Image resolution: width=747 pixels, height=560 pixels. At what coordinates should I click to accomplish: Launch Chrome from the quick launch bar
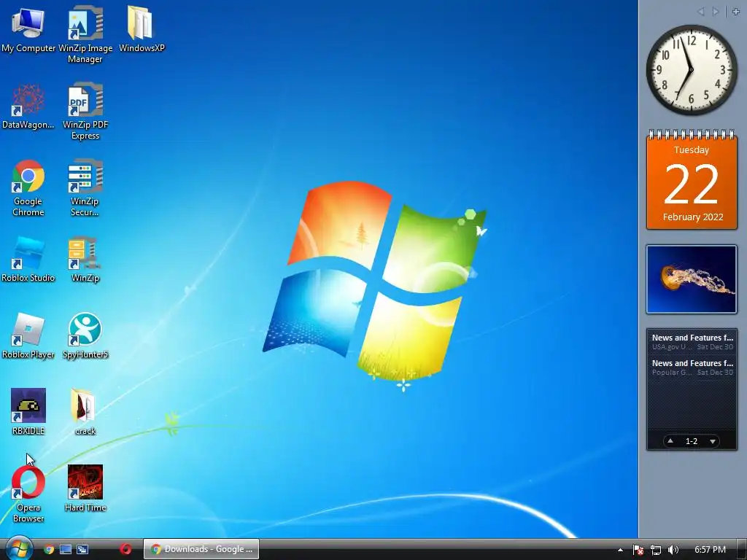(49, 550)
